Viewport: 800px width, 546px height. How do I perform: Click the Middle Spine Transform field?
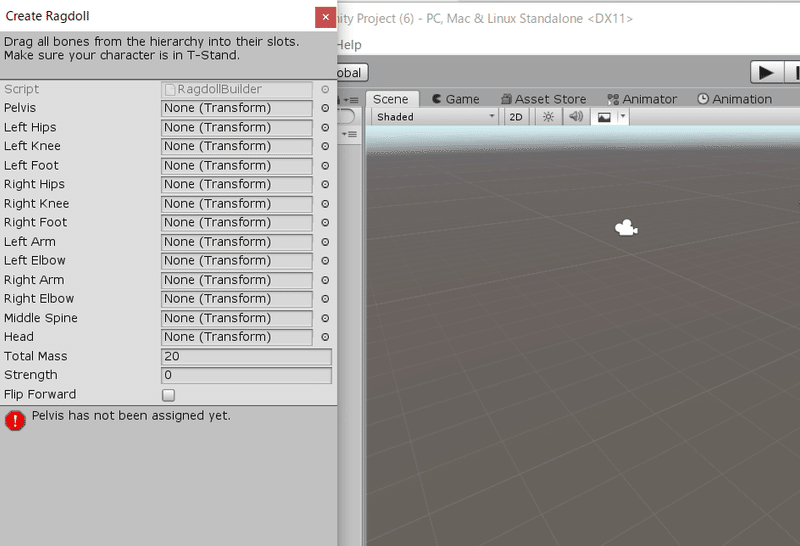tap(237, 318)
